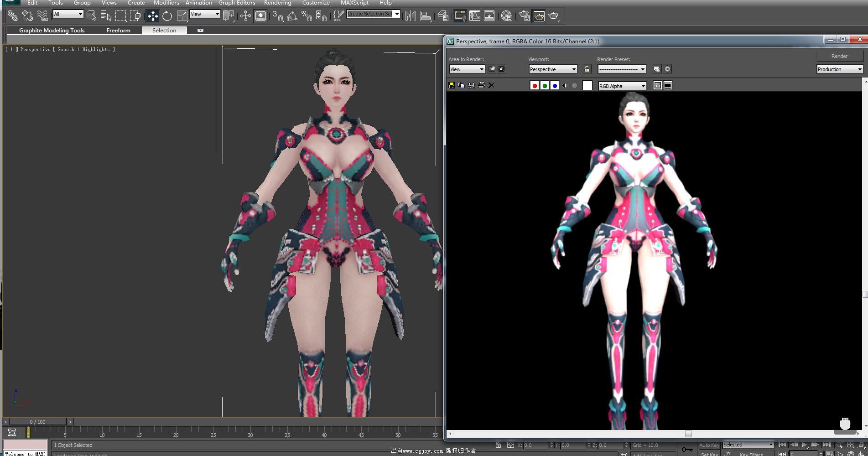Activate the Select and Scale tool
The image size is (868, 456).
click(182, 16)
